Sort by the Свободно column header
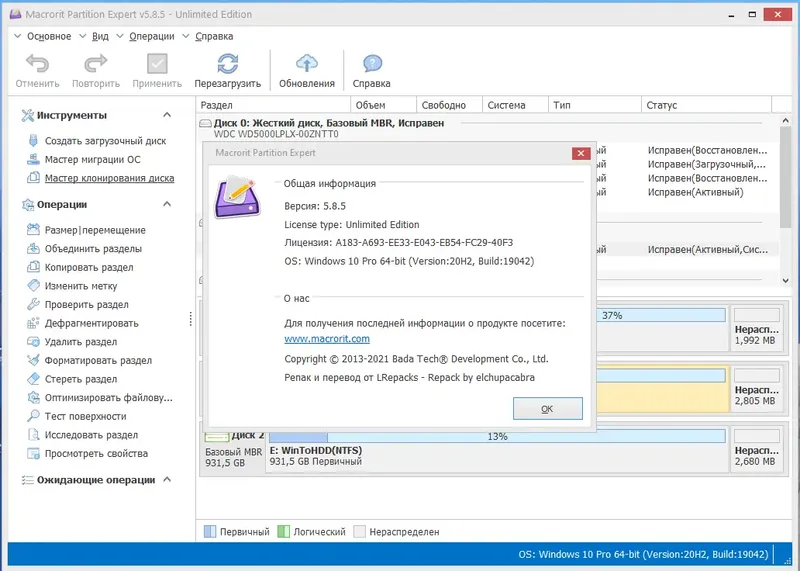Image resolution: width=800 pixels, height=571 pixels. (449, 105)
